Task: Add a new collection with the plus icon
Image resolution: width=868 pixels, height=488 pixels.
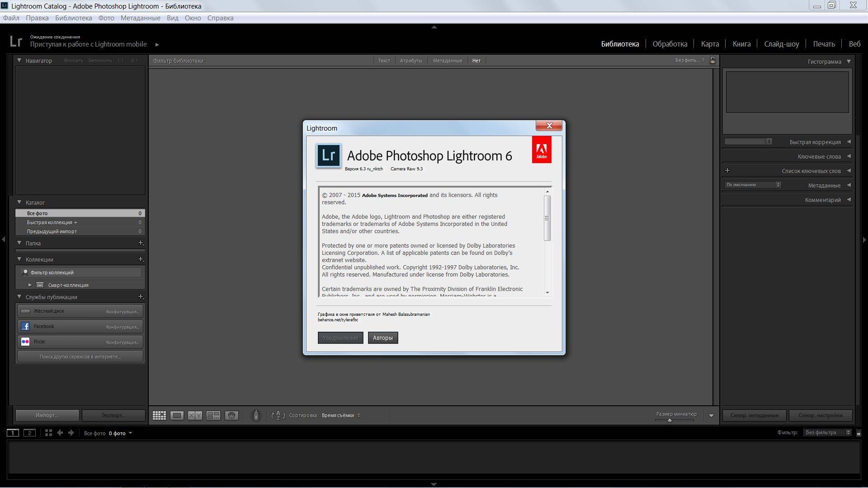Action: tap(141, 259)
